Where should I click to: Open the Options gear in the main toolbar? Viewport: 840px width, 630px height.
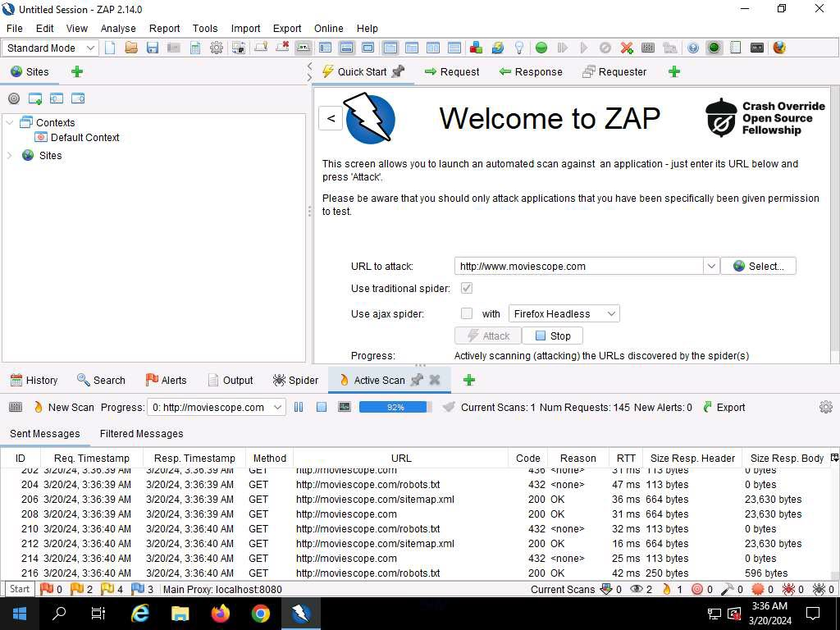pos(217,48)
